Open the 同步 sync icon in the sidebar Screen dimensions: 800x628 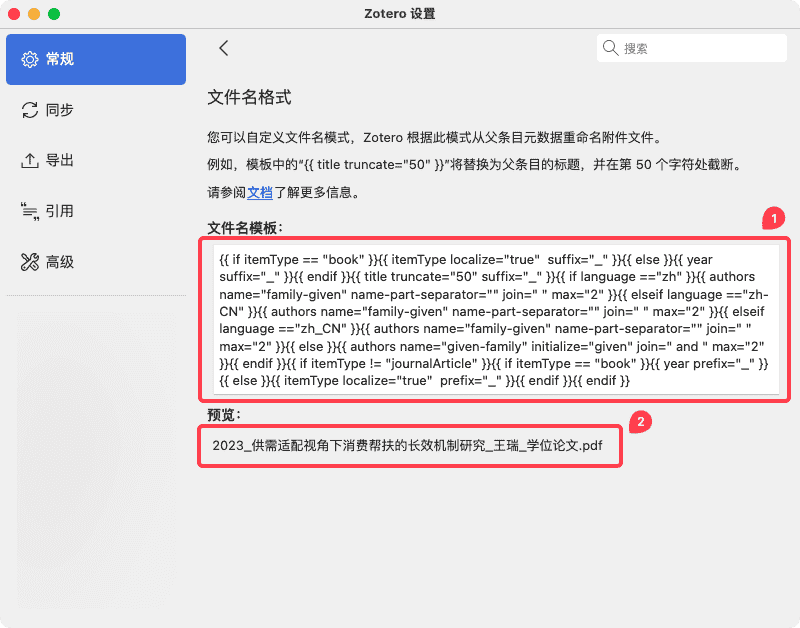click(31, 110)
